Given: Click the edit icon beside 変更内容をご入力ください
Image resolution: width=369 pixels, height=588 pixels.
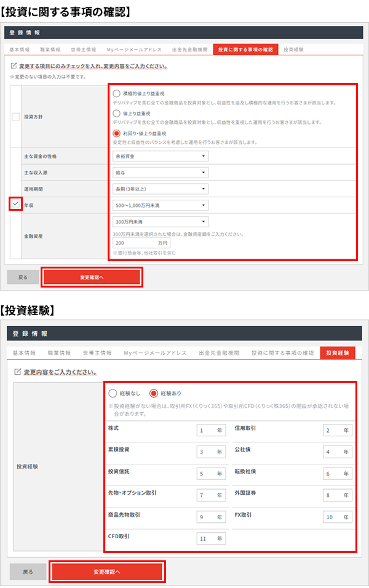Looking at the screenshot, I should 17,372.
